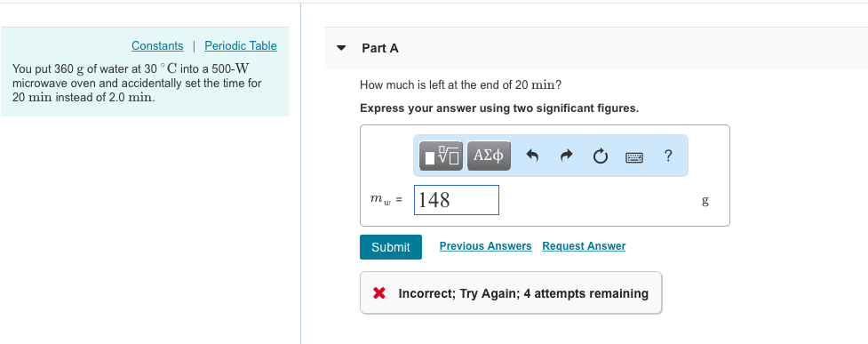The height and width of the screenshot is (344, 868).
Task: Click the red X incorrect icon
Action: [x=379, y=293]
